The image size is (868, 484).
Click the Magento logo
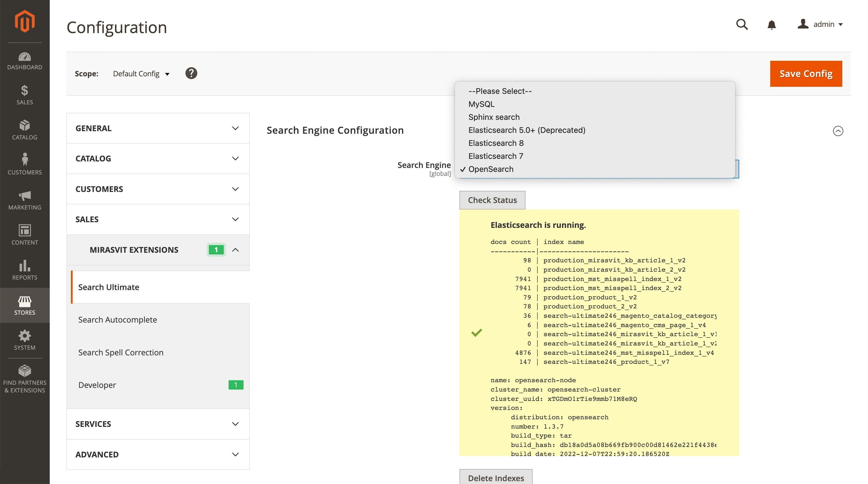tap(25, 21)
